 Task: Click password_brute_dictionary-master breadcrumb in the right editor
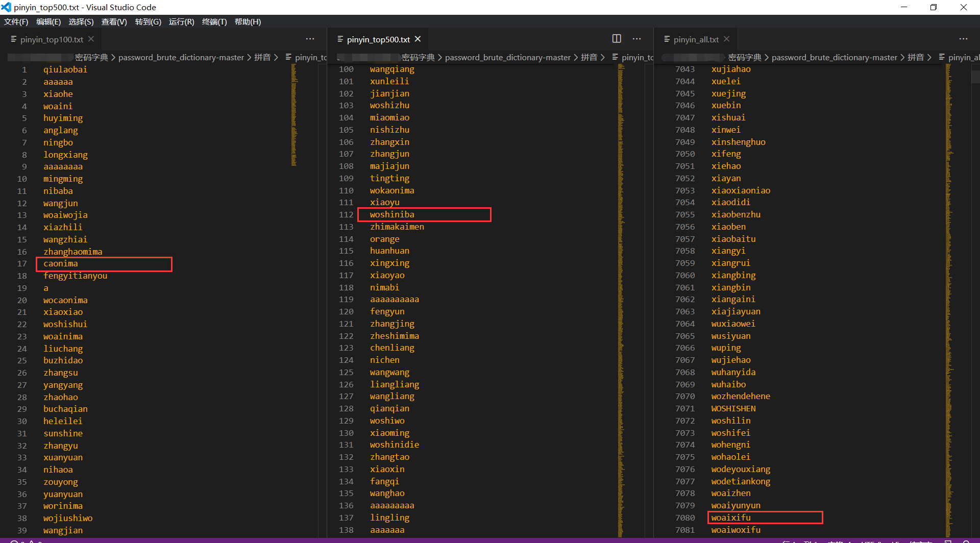point(835,58)
